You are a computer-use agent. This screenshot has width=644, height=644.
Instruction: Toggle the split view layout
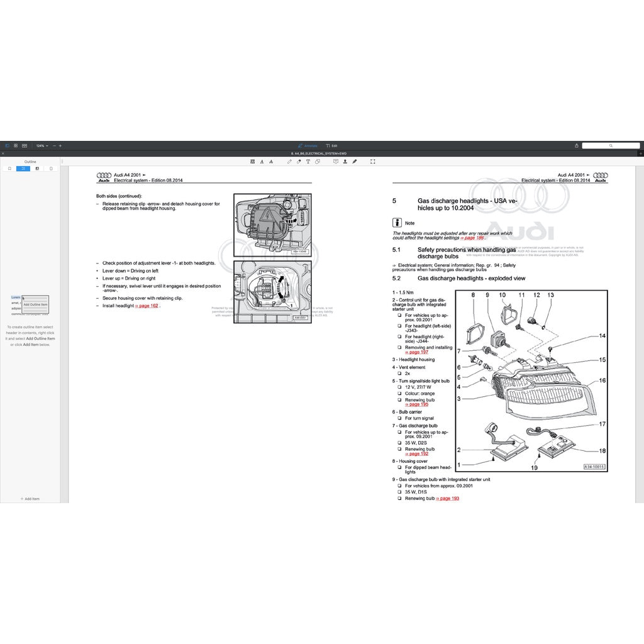click(x=25, y=145)
